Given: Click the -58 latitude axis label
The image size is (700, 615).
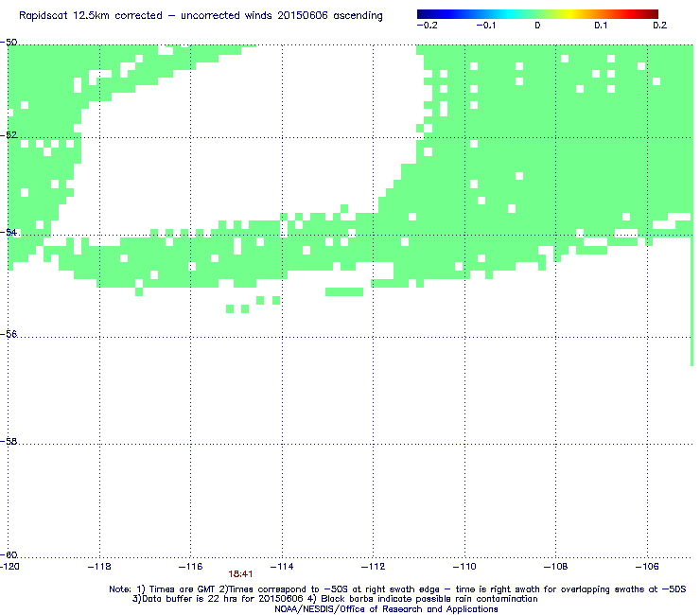Looking at the screenshot, I should [x=9, y=441].
